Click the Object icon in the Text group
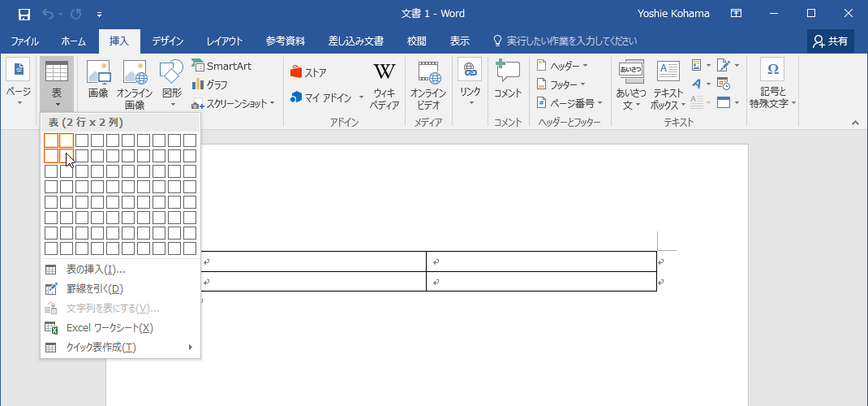Image resolution: width=868 pixels, height=406 pixels. click(724, 102)
